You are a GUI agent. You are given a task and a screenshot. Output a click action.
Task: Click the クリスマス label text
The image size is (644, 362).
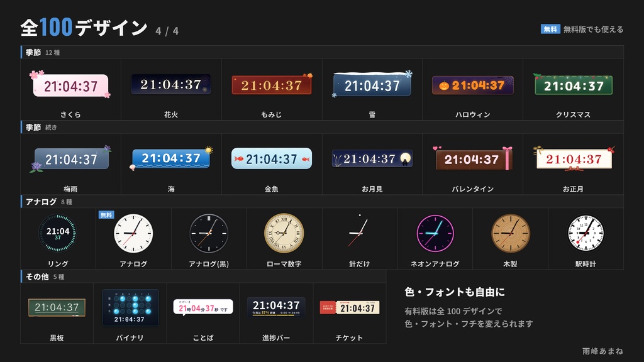(x=574, y=114)
